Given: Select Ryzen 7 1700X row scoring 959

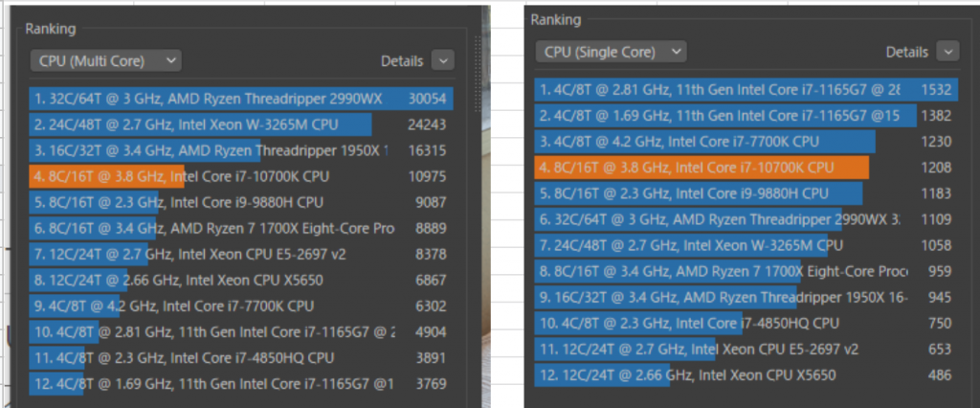Looking at the screenshot, I should (746, 272).
